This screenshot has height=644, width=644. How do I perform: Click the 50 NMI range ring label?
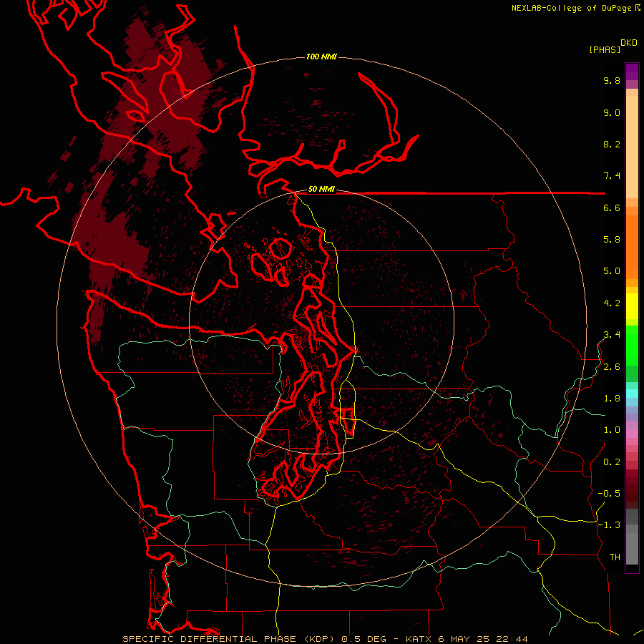(321, 190)
